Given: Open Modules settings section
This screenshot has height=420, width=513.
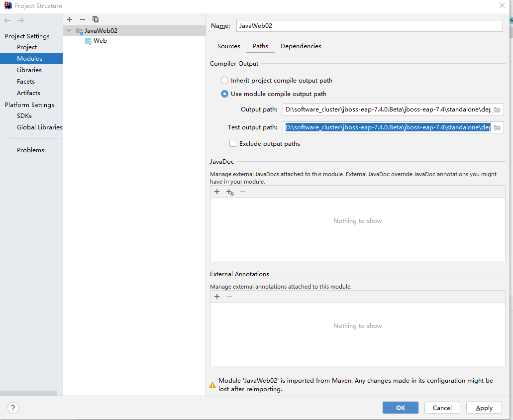Looking at the screenshot, I should [x=31, y=59].
